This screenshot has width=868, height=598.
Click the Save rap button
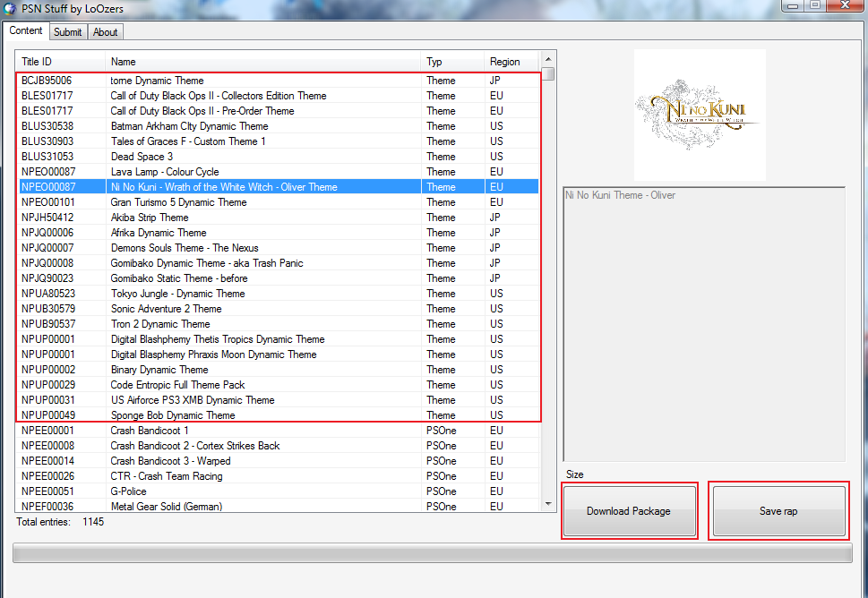point(778,511)
